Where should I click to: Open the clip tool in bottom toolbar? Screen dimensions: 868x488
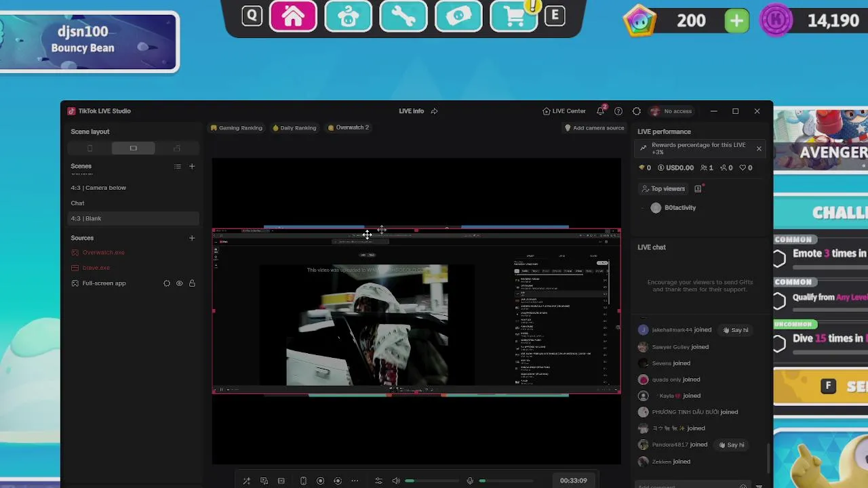pos(281,481)
